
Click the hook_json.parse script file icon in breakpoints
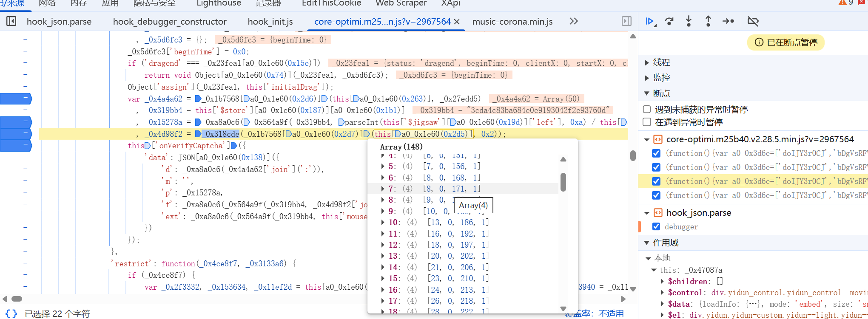(x=658, y=213)
